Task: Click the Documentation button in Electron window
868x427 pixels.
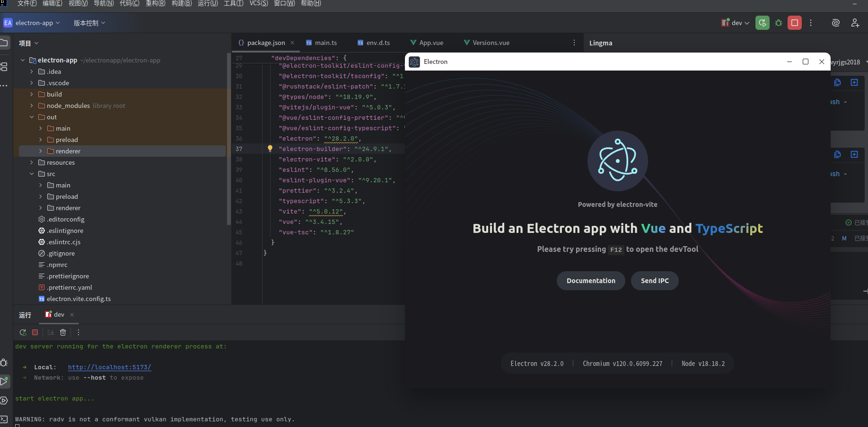Action: tap(591, 281)
